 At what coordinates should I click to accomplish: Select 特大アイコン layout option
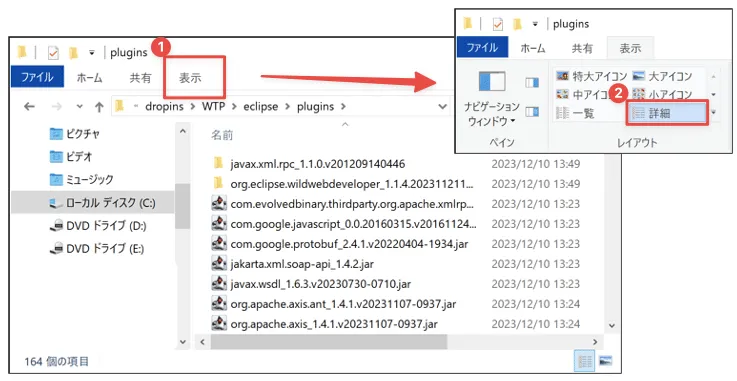[x=592, y=76]
